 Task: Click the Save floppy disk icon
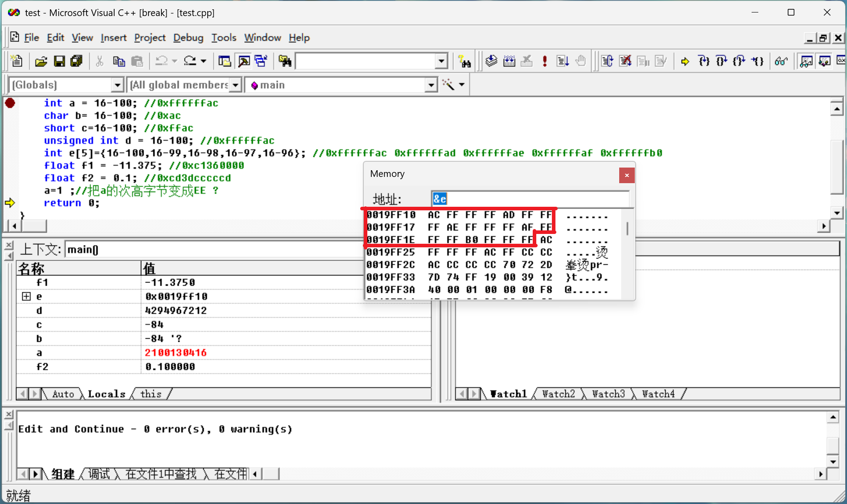(59, 61)
